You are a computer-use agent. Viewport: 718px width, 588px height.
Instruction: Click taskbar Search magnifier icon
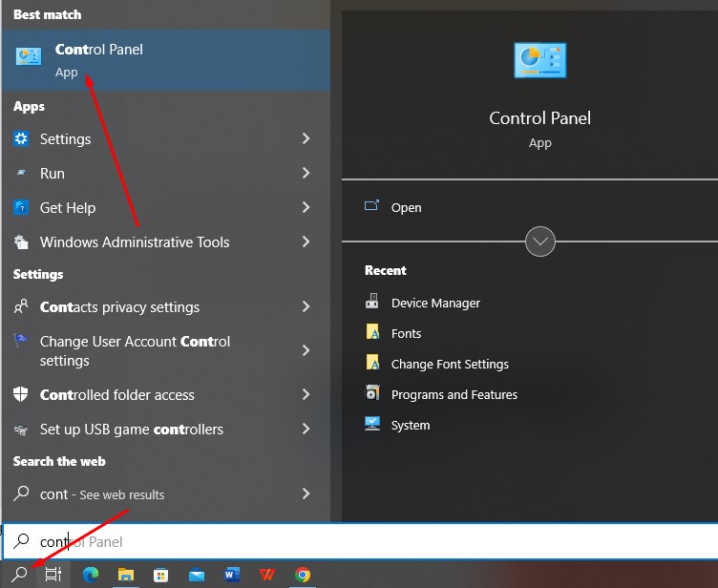20,574
